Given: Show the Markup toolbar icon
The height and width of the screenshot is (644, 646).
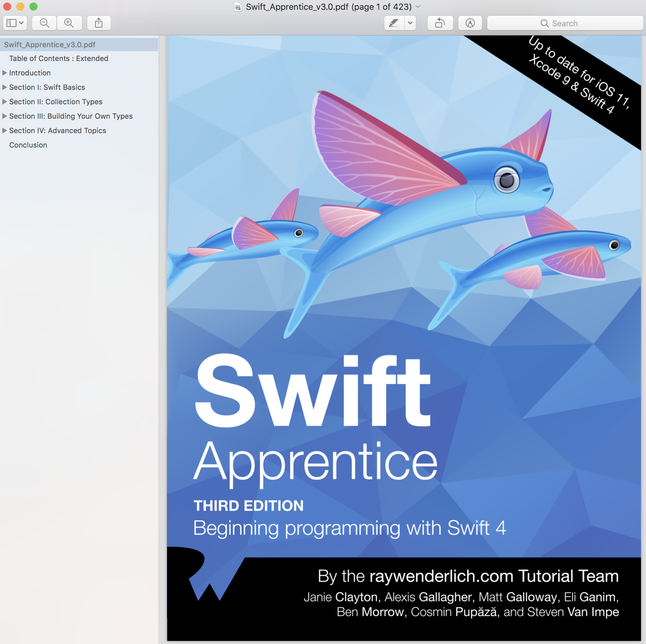Looking at the screenshot, I should 470,23.
